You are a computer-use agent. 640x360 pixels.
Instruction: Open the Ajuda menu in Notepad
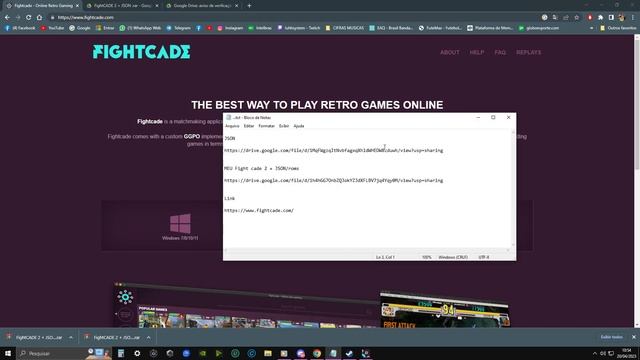click(x=299, y=126)
